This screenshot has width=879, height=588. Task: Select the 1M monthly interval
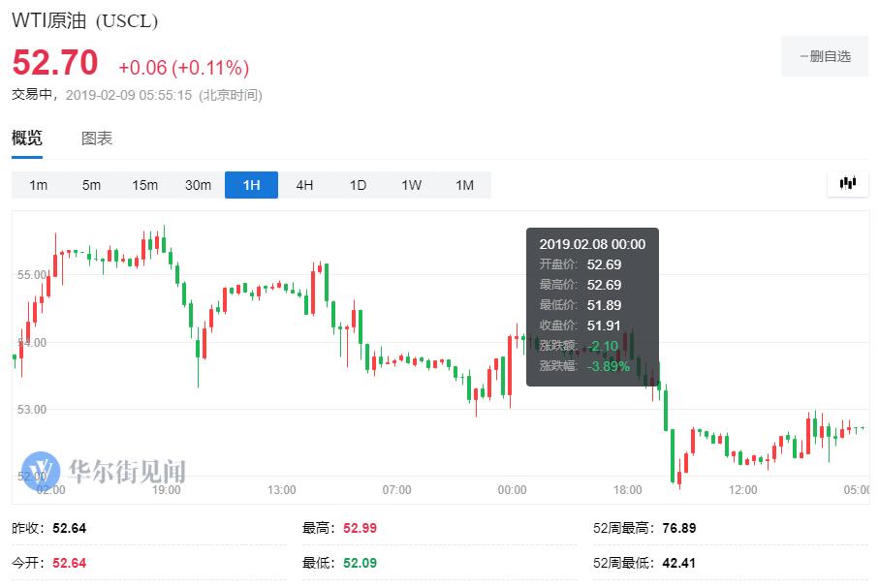point(464,185)
